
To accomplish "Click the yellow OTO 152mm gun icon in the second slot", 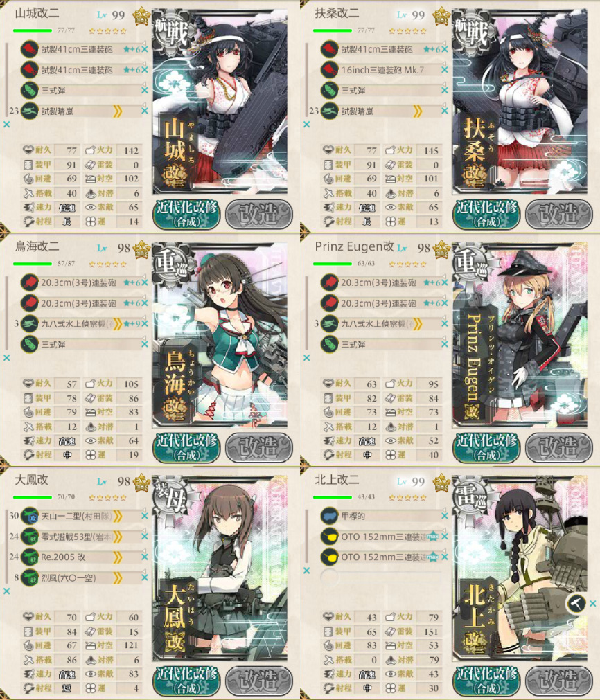I will [330, 536].
